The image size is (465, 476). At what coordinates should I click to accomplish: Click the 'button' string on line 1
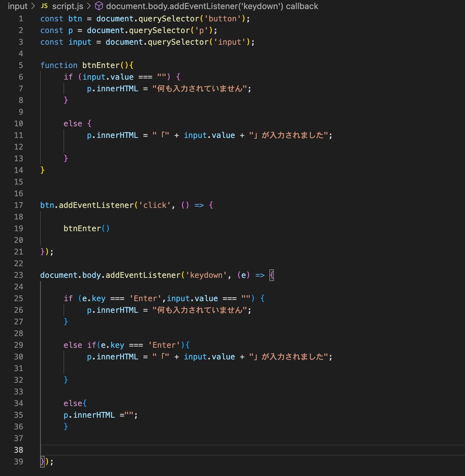223,19
